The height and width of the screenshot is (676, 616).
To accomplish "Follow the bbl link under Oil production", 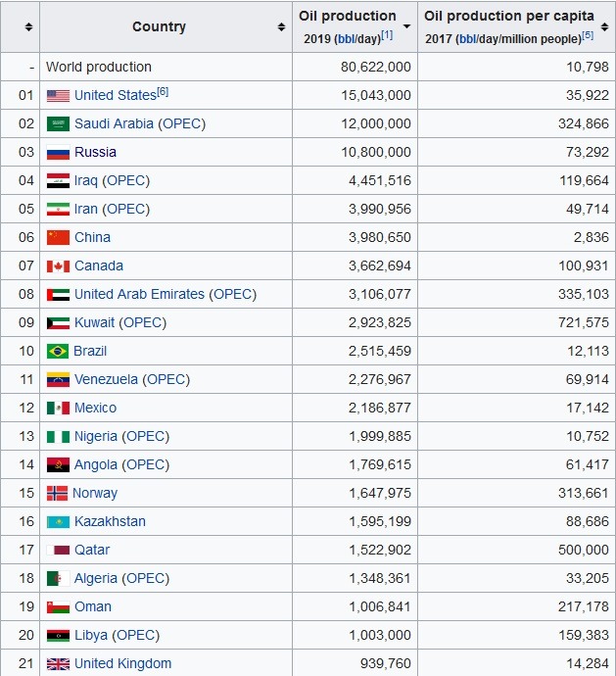I will pyautogui.click(x=346, y=39).
